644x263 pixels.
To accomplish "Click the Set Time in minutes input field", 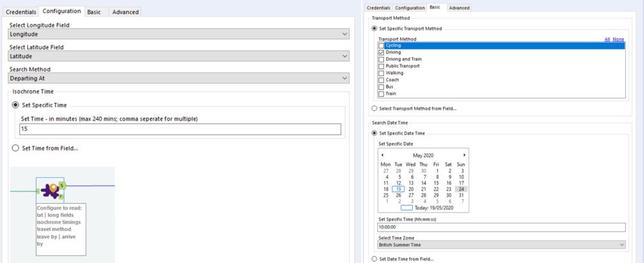I will (180, 129).
